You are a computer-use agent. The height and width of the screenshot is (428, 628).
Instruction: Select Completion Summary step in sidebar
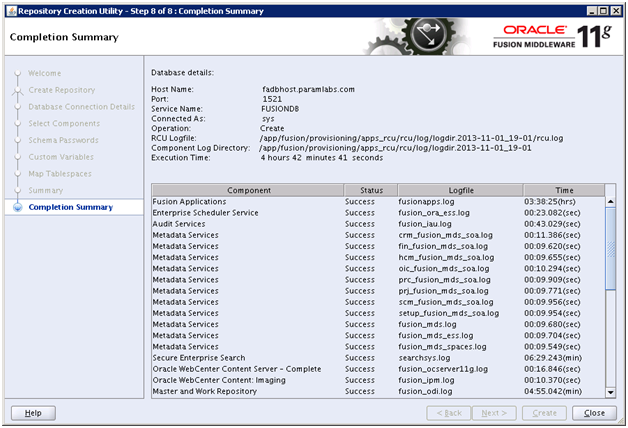70,207
